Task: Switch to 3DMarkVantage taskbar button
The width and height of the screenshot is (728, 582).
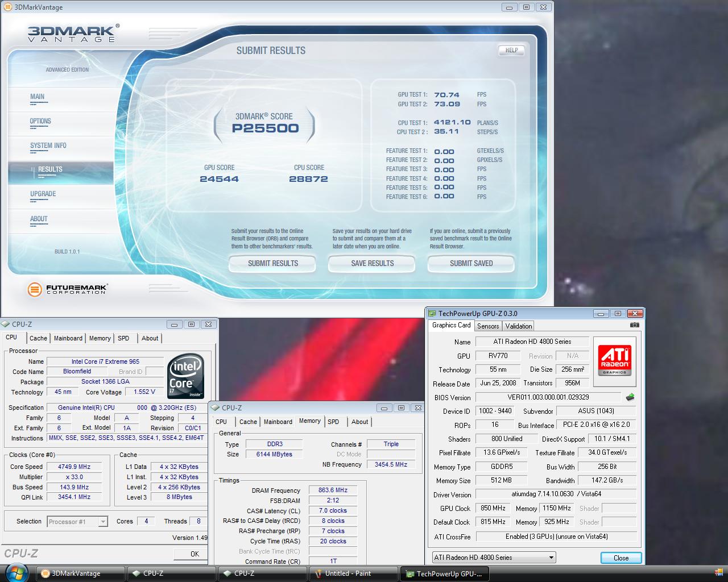Action: point(81,573)
